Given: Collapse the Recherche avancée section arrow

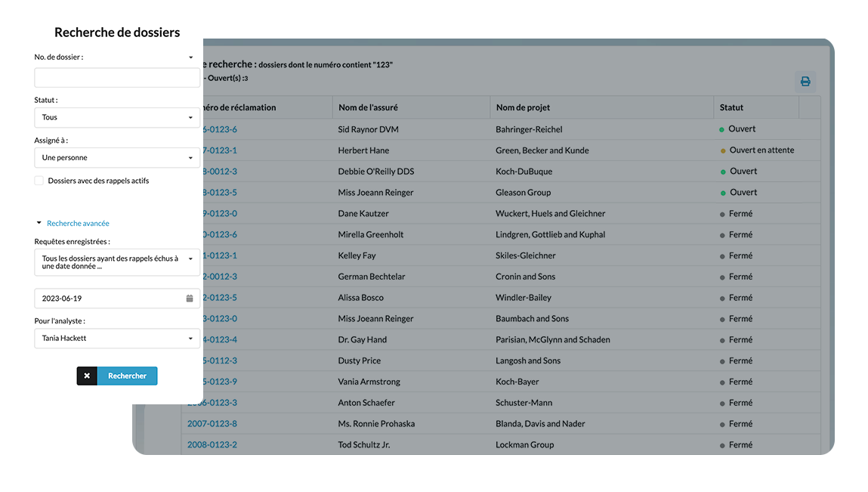Looking at the screenshot, I should click(x=39, y=223).
